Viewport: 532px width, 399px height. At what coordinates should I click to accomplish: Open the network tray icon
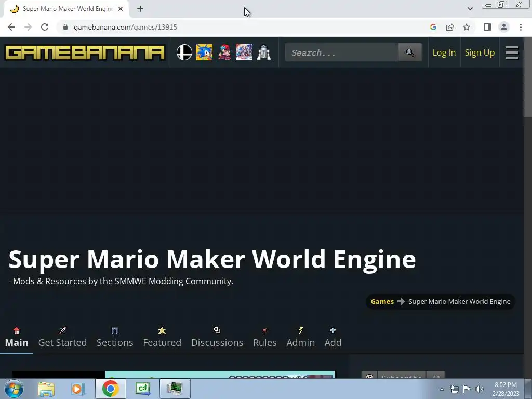[454, 389]
